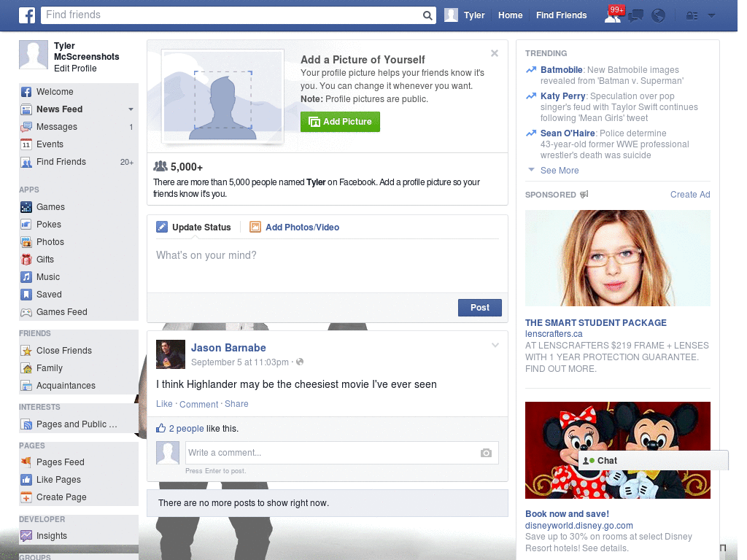Expand the News Feed sort dropdown arrow
Image resolution: width=747 pixels, height=560 pixels.
[131, 109]
